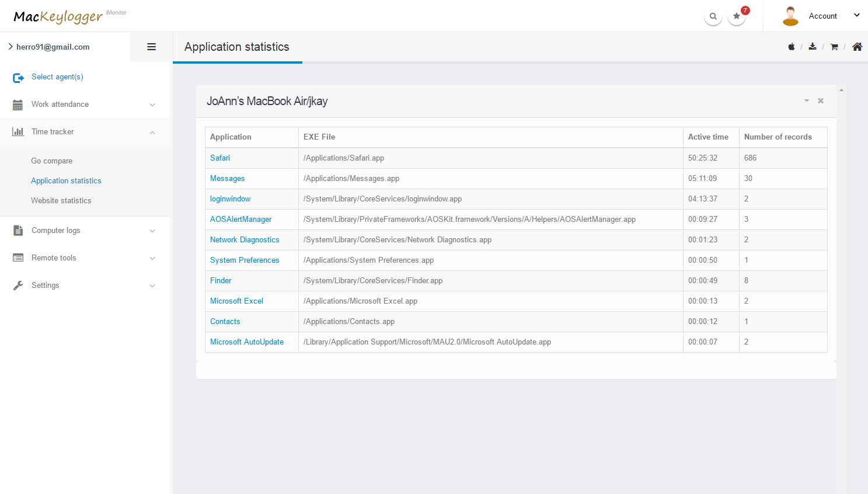Toggle the hamburger sidebar menu
The height and width of the screenshot is (494, 868).
click(151, 47)
